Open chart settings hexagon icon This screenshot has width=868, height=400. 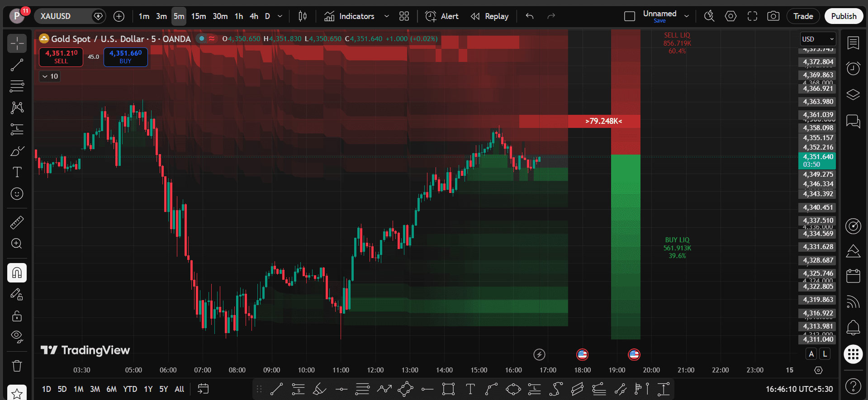tap(730, 16)
